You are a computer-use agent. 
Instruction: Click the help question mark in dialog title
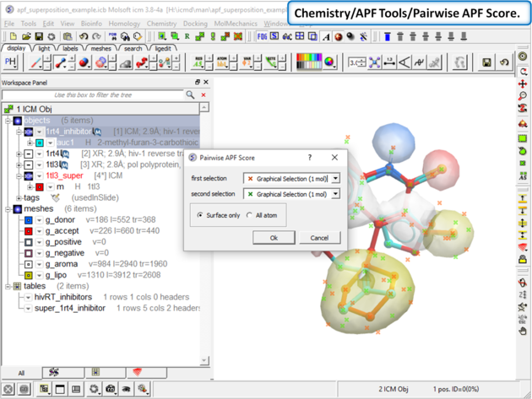coord(308,158)
